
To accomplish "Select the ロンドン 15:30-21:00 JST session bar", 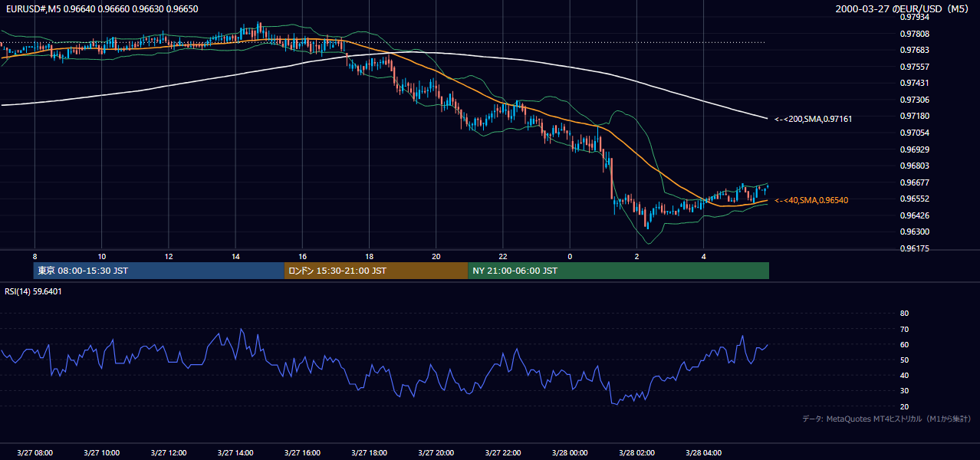I will point(376,271).
